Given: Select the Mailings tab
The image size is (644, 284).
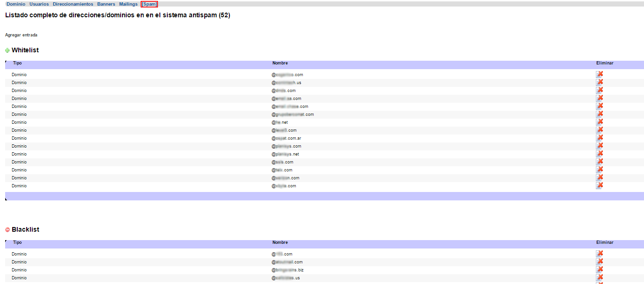Looking at the screenshot, I should tap(129, 4).
